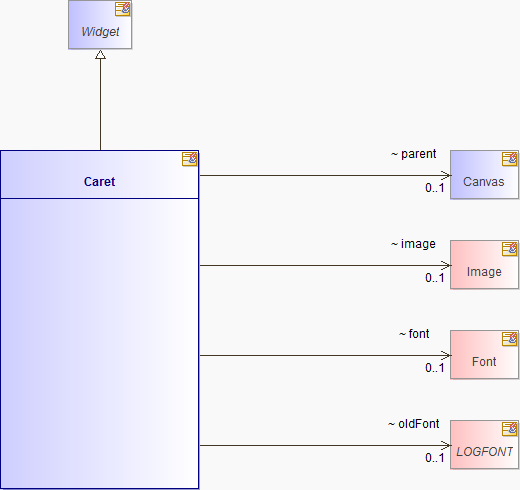Select the LOGFONT class node
The width and height of the screenshot is (520, 490).
click(x=484, y=445)
